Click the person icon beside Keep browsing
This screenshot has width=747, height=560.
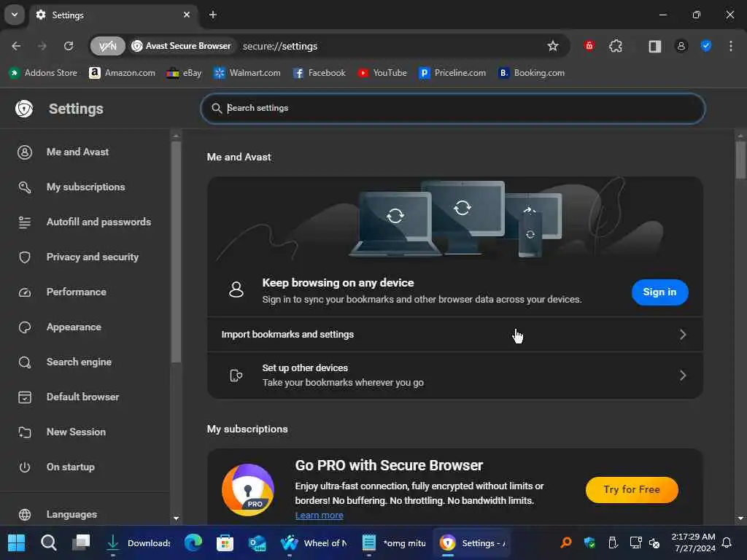(236, 289)
